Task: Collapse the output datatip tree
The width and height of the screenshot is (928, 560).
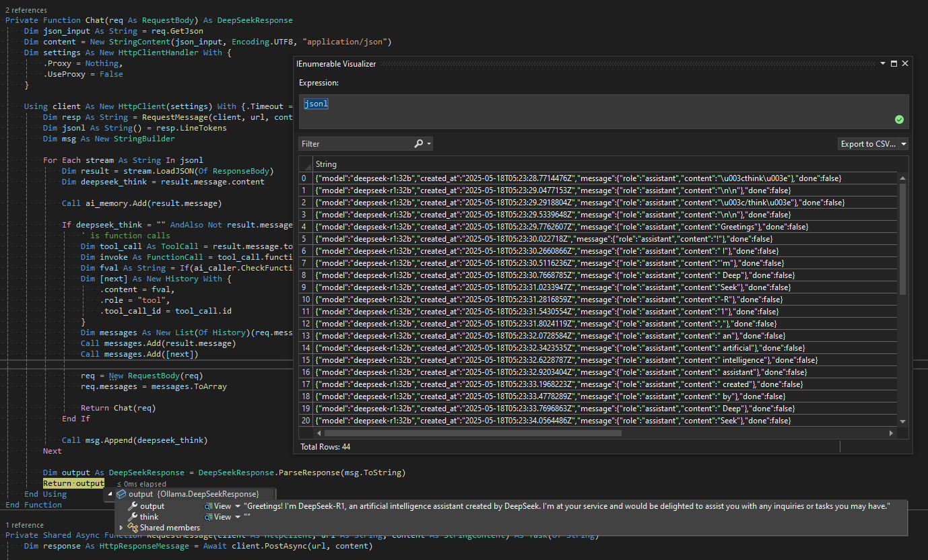Action: (110, 495)
